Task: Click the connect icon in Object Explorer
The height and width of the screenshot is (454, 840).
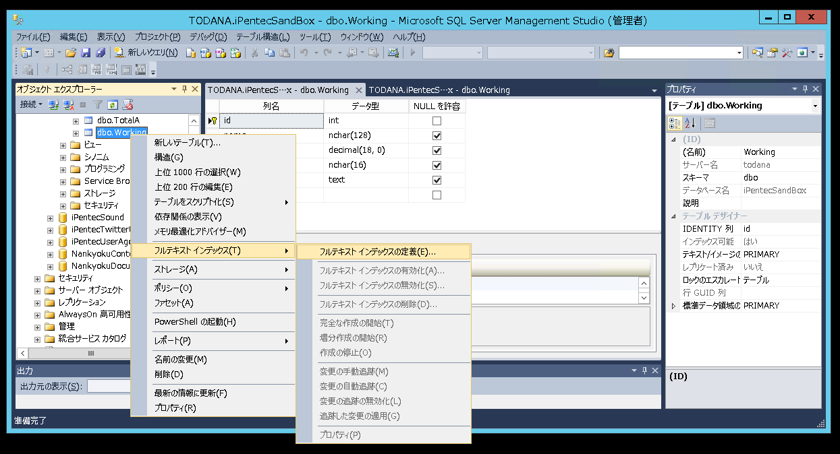Action: tap(54, 105)
